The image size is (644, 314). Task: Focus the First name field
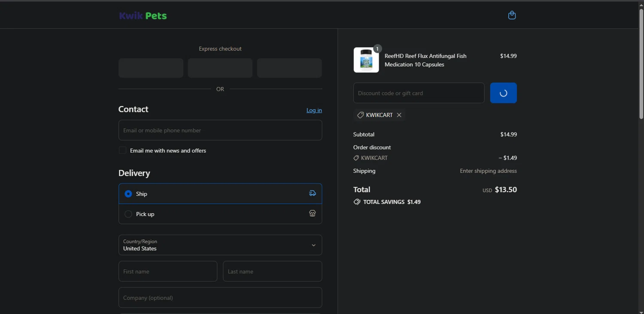[x=168, y=271]
